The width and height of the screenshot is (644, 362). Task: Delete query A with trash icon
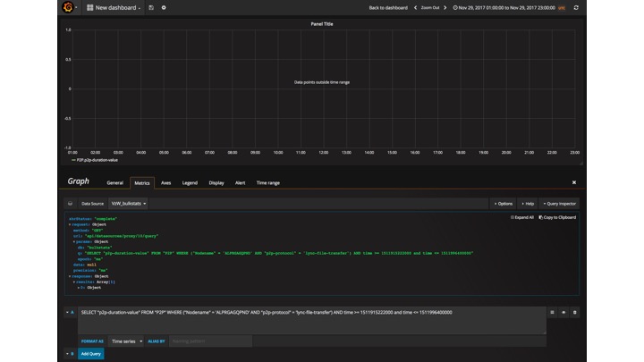point(574,312)
